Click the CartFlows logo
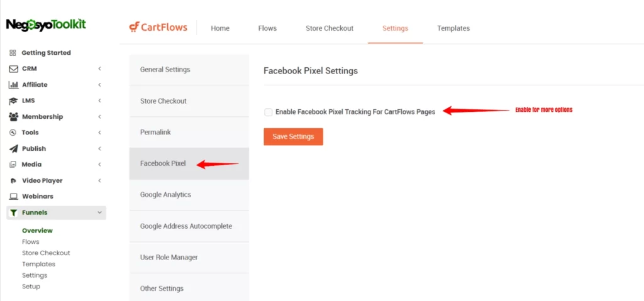 [x=158, y=28]
